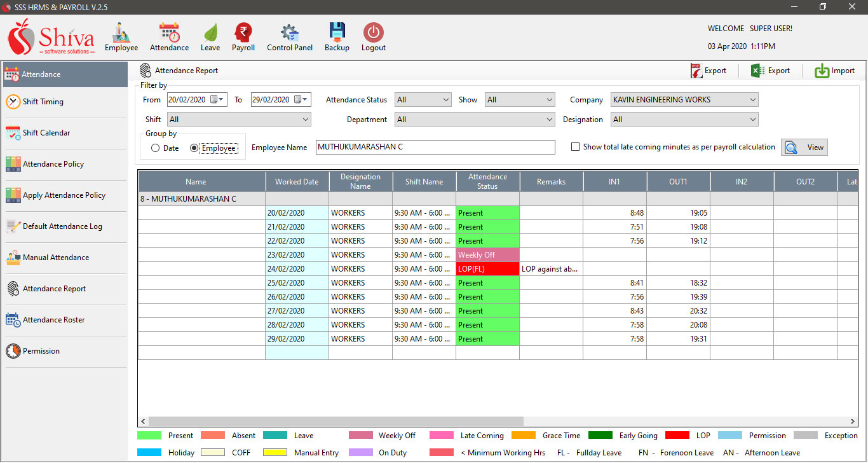Expand the Attendance Status dropdown

point(445,100)
